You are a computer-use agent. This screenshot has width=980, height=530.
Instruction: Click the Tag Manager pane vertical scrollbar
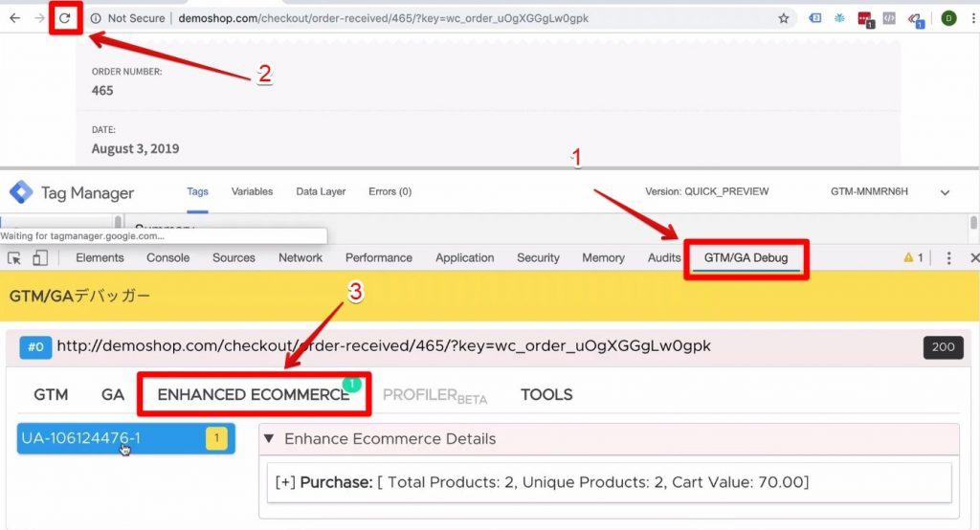pos(973,223)
